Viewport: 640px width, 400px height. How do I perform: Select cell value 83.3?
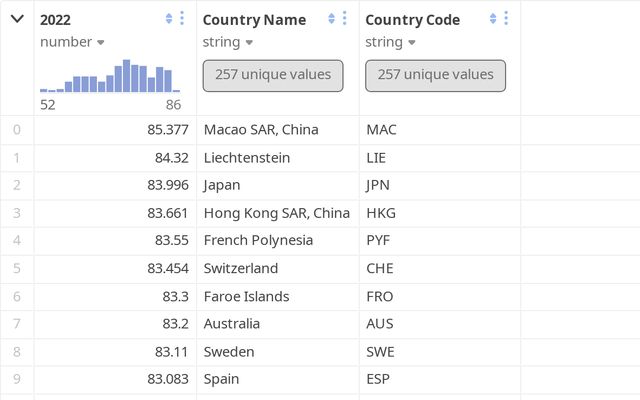coord(116,296)
